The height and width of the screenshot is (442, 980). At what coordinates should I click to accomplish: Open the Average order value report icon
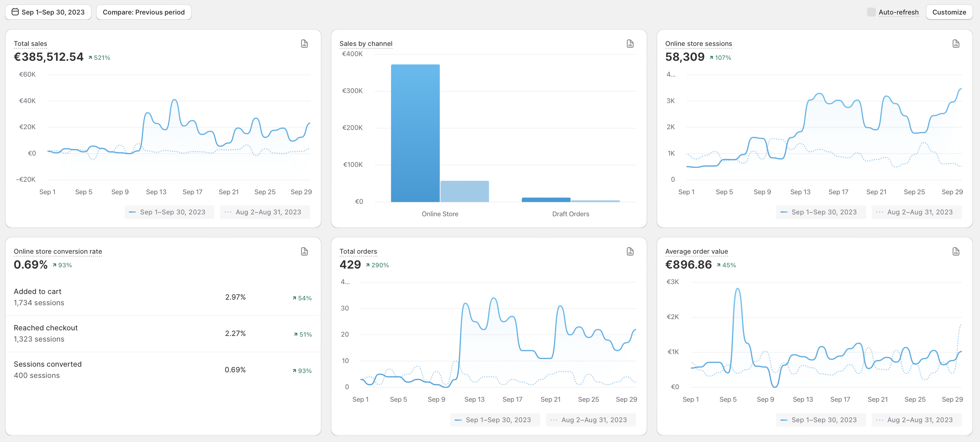956,251
